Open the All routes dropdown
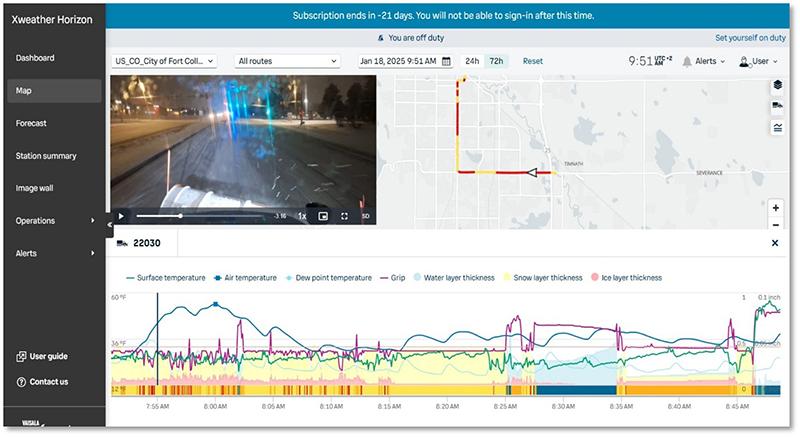This screenshot has width=800, height=437. 287,61
